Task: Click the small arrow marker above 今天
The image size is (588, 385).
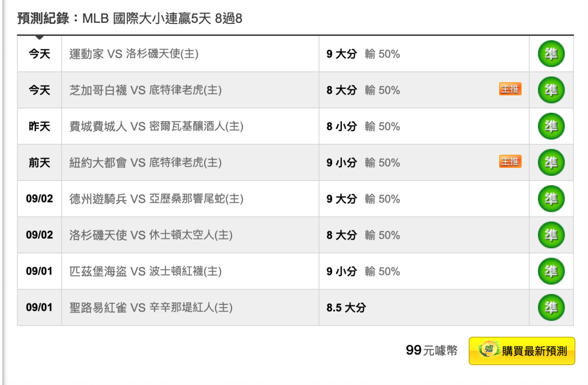Action: [x=39, y=37]
